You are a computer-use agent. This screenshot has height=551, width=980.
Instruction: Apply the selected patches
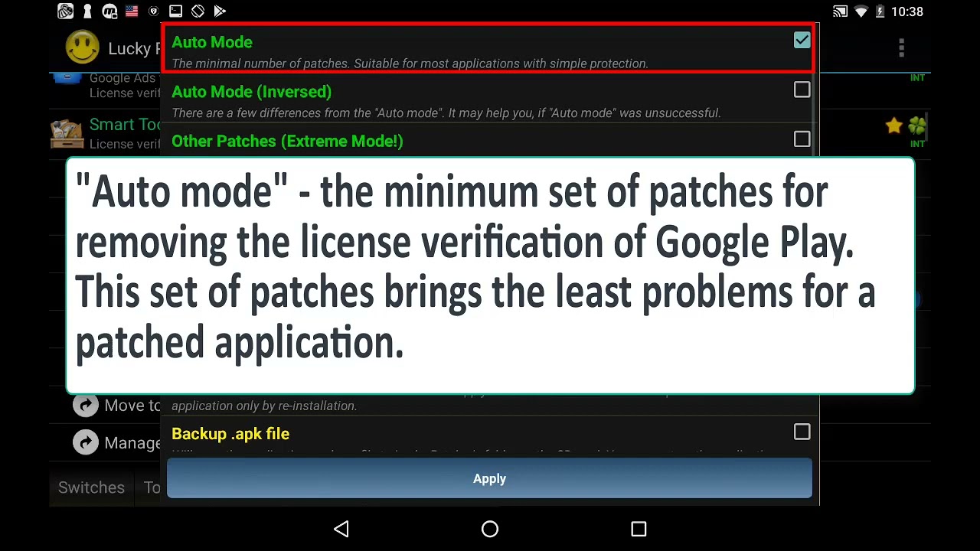coord(489,478)
